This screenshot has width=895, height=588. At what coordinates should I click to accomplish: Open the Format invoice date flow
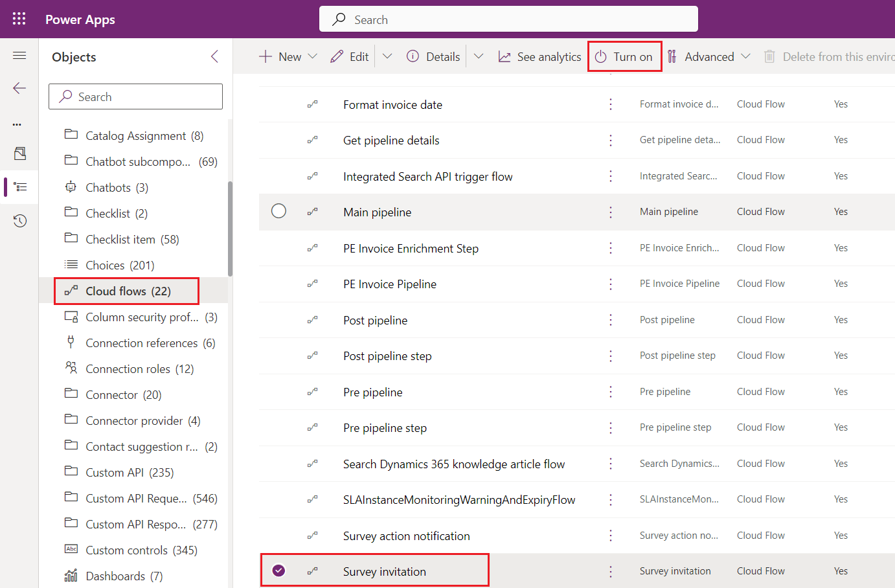coord(392,104)
